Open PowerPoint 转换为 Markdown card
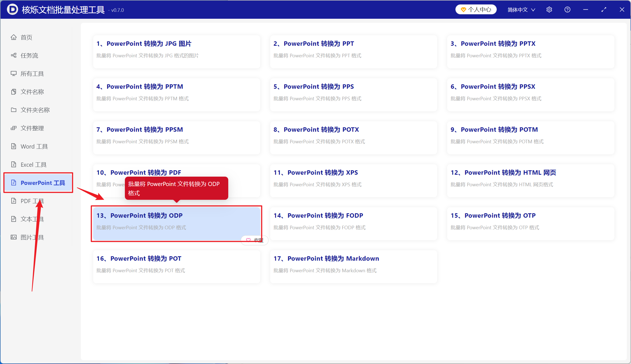 click(x=354, y=266)
